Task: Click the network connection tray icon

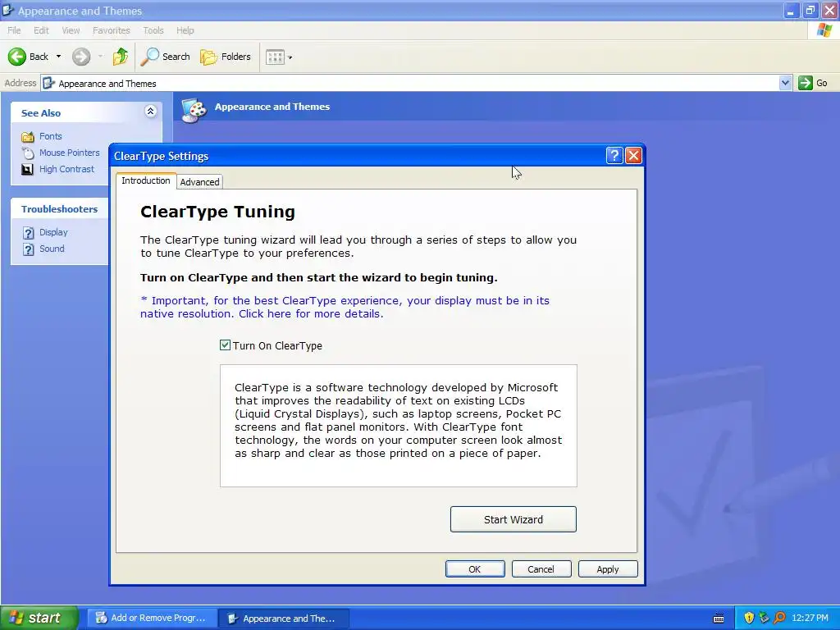Action: 764,618
